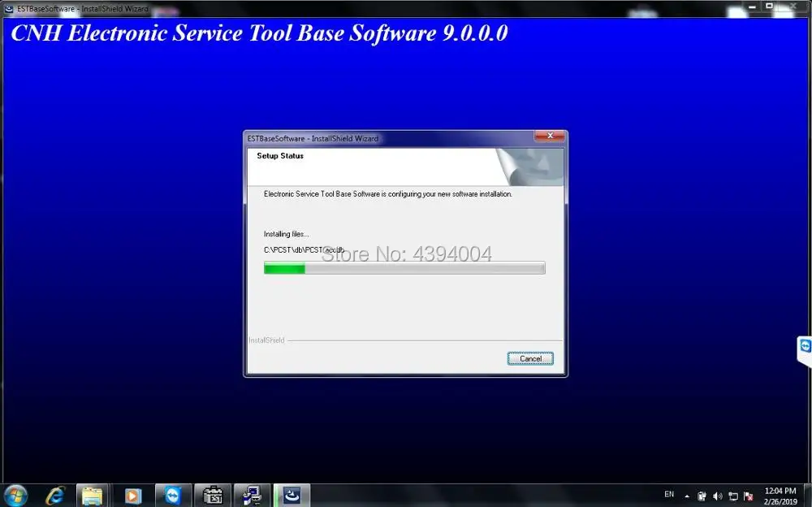Click the 'Installing files...' label
Viewport: 812px width, 507px height.
[286, 234]
